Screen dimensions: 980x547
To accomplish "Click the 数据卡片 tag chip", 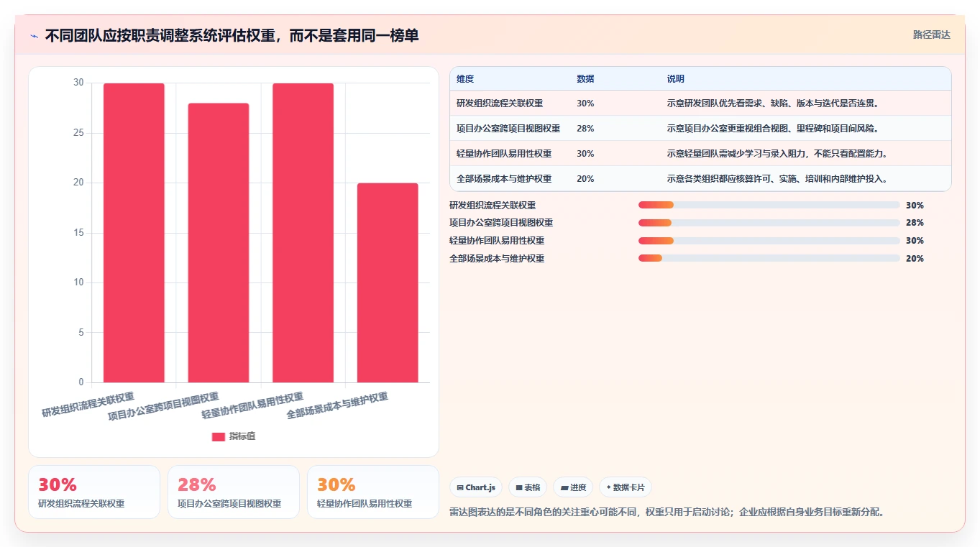I will (626, 487).
